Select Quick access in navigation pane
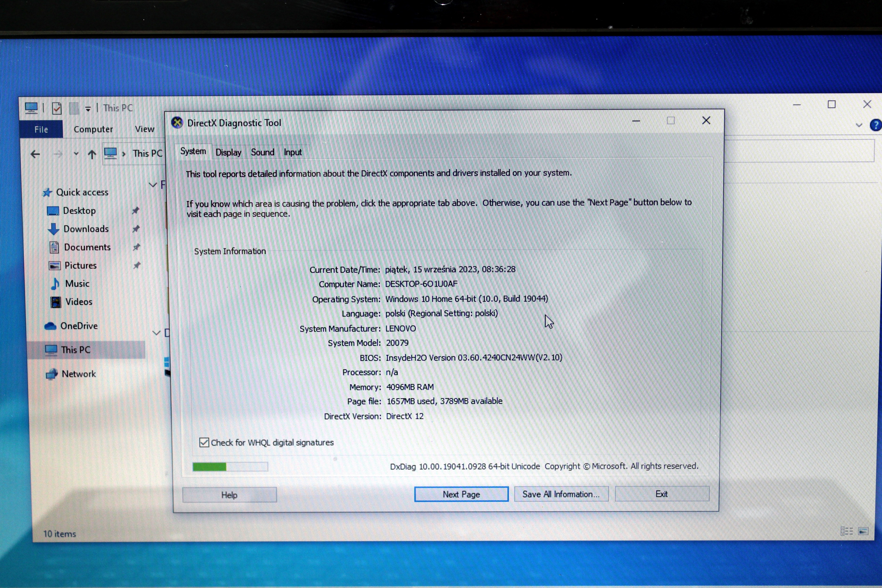 point(82,192)
